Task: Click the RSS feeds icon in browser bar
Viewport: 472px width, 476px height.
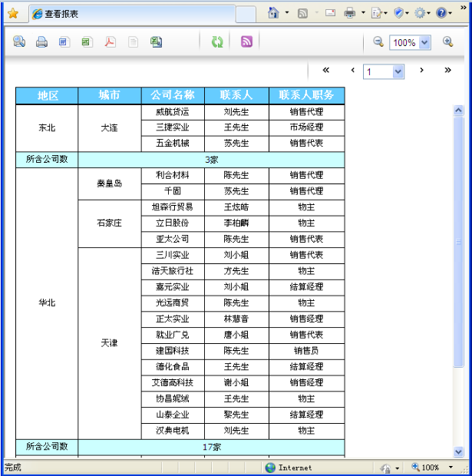Action: (302, 13)
